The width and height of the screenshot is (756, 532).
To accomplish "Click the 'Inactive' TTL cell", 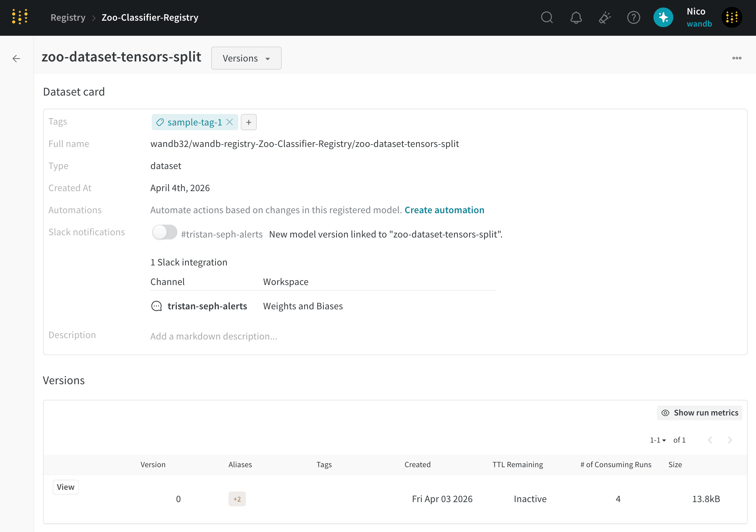I will click(x=530, y=499).
